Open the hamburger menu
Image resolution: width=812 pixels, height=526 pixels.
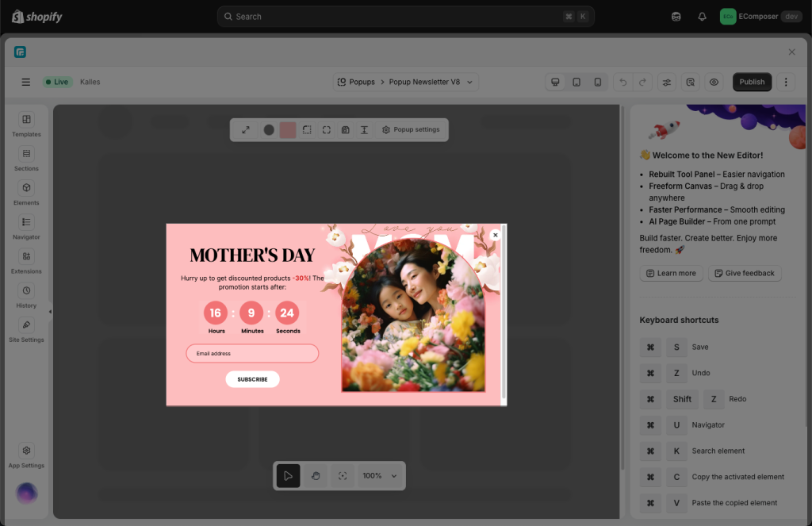coord(26,82)
